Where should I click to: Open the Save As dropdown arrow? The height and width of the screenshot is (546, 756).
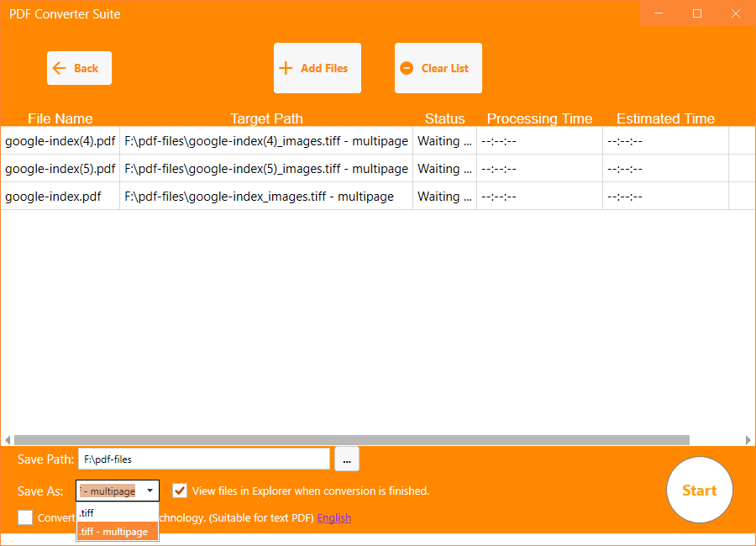150,491
